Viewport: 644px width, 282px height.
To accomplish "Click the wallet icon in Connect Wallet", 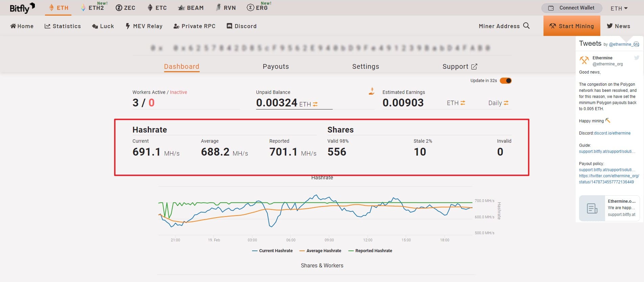I will 551,8.
